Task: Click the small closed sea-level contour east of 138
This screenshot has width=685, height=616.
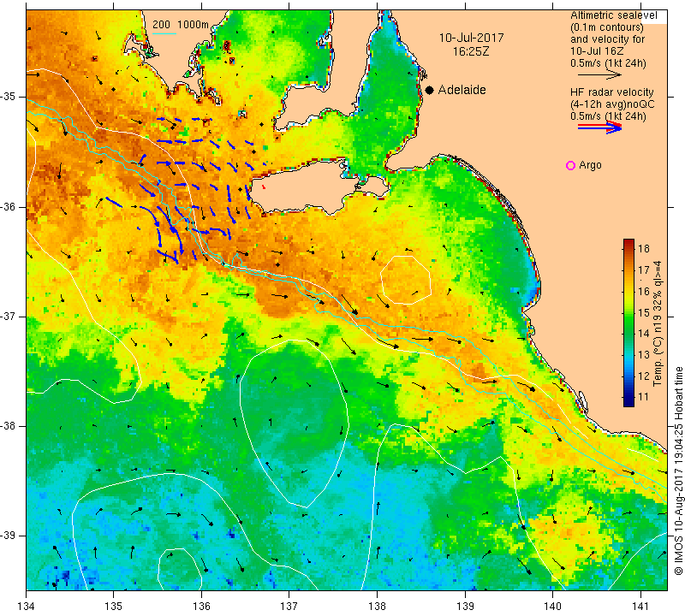Action: coord(406,280)
